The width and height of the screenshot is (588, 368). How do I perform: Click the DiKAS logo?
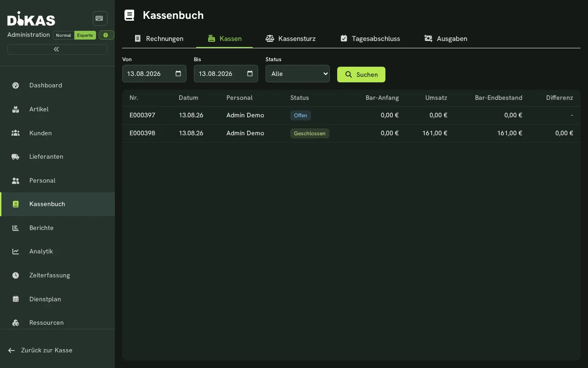tap(31, 19)
